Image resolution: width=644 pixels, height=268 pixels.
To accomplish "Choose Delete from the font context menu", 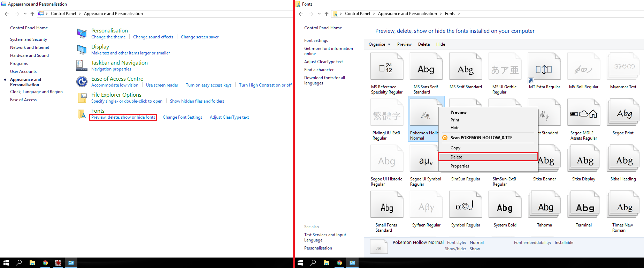I will (488, 157).
